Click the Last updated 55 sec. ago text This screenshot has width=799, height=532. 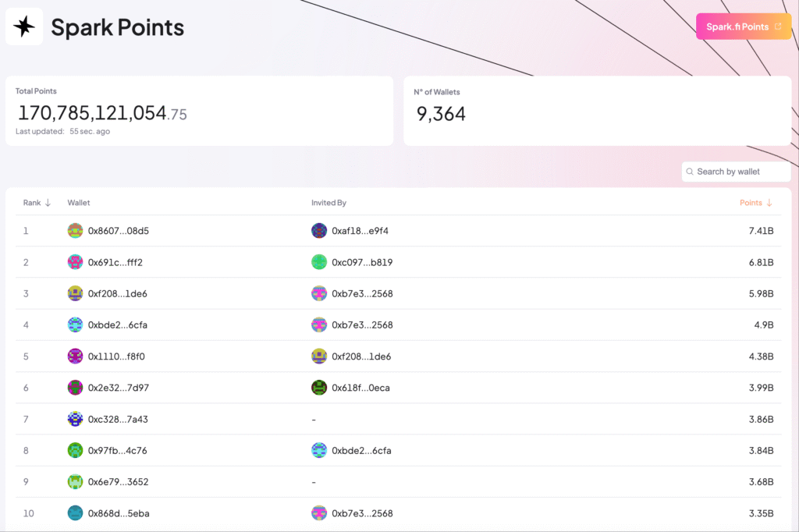[62, 132]
